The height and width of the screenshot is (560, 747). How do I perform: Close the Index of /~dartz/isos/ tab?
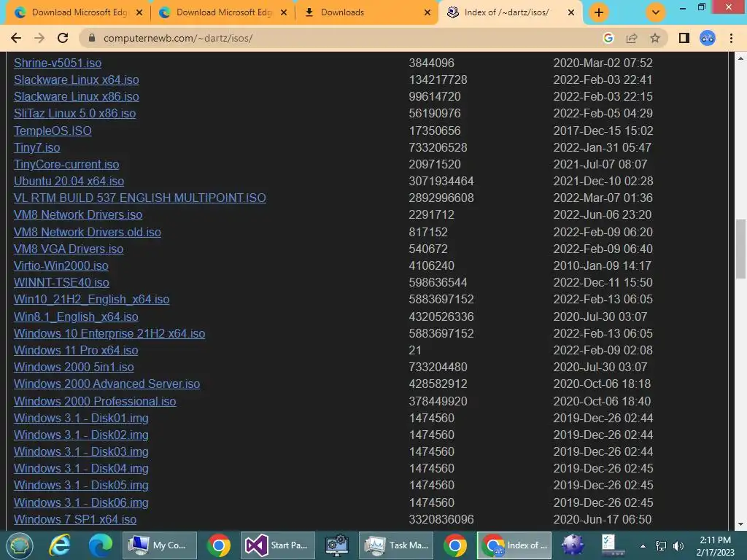[571, 12]
